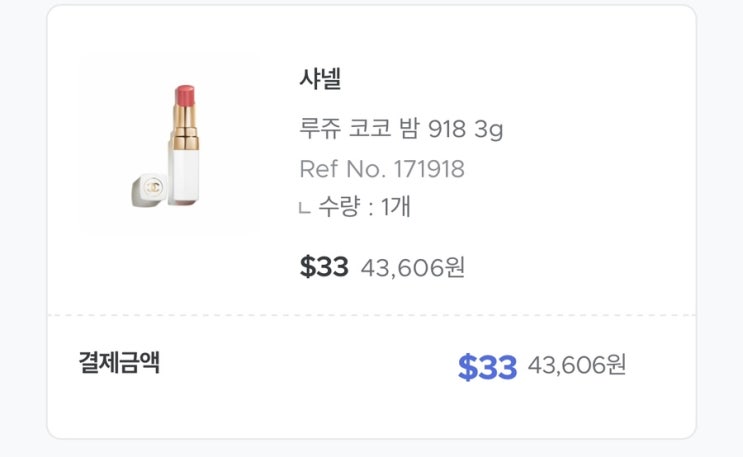Screen dimensions: 743x457
Task: Click the indent marker before 수량
Action: click(x=304, y=209)
